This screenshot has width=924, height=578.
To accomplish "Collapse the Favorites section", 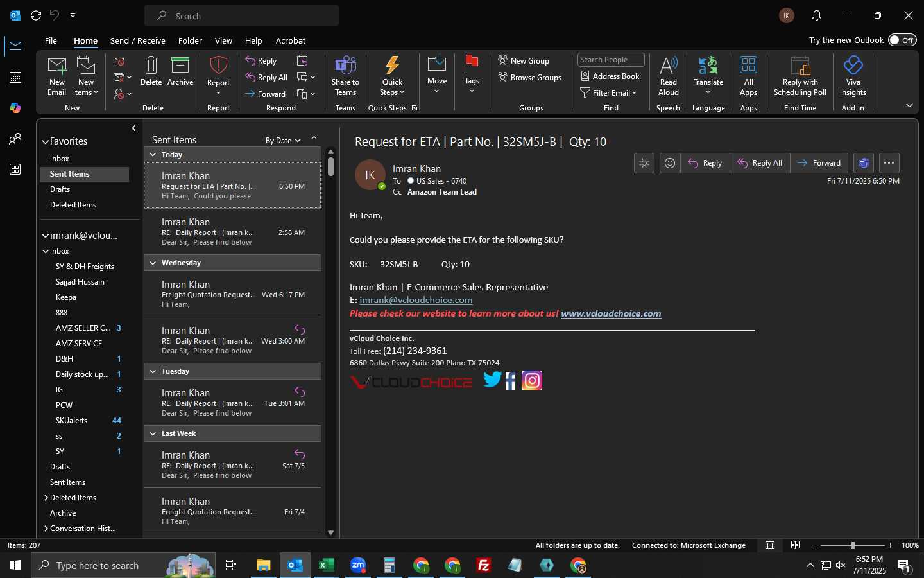I will tap(46, 141).
